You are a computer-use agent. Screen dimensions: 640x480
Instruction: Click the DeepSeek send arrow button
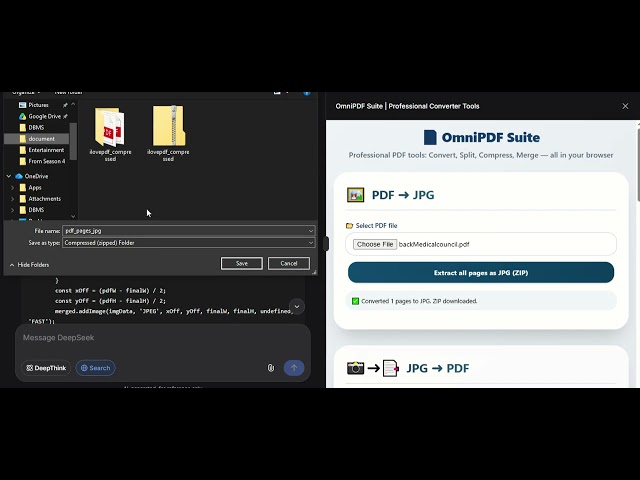(294, 368)
